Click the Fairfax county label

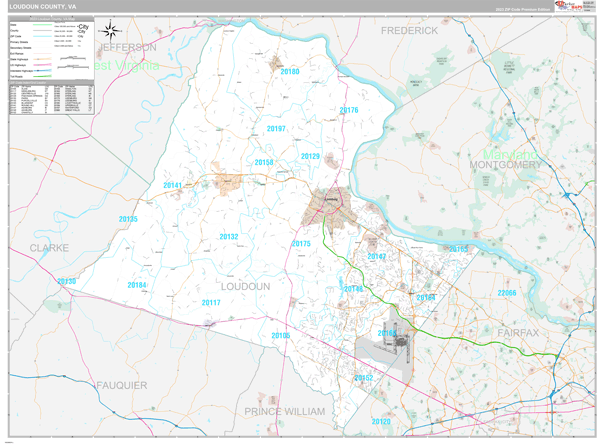coord(517,331)
